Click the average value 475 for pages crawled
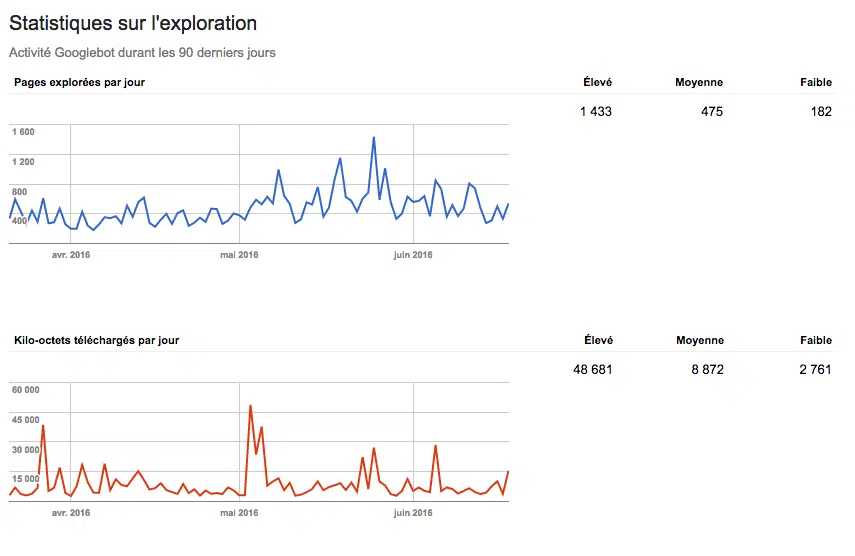This screenshot has height=556, width=855. [711, 111]
